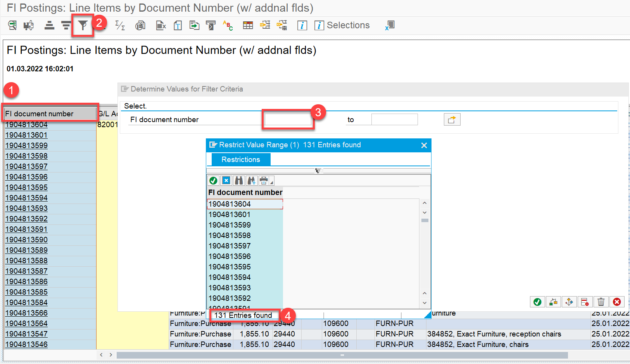Select value 1904813597 in the popup list
The width and height of the screenshot is (630, 364).
(245, 246)
